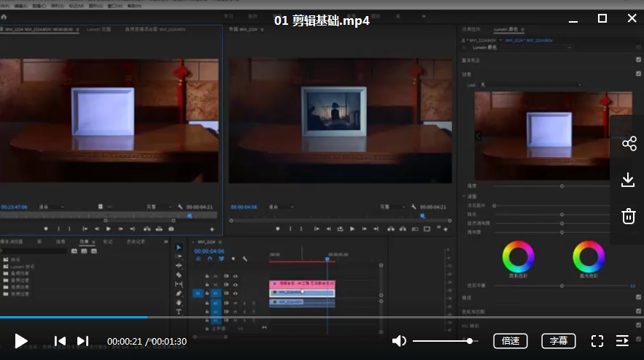Open the 倍速 playback speed options

coord(511,341)
